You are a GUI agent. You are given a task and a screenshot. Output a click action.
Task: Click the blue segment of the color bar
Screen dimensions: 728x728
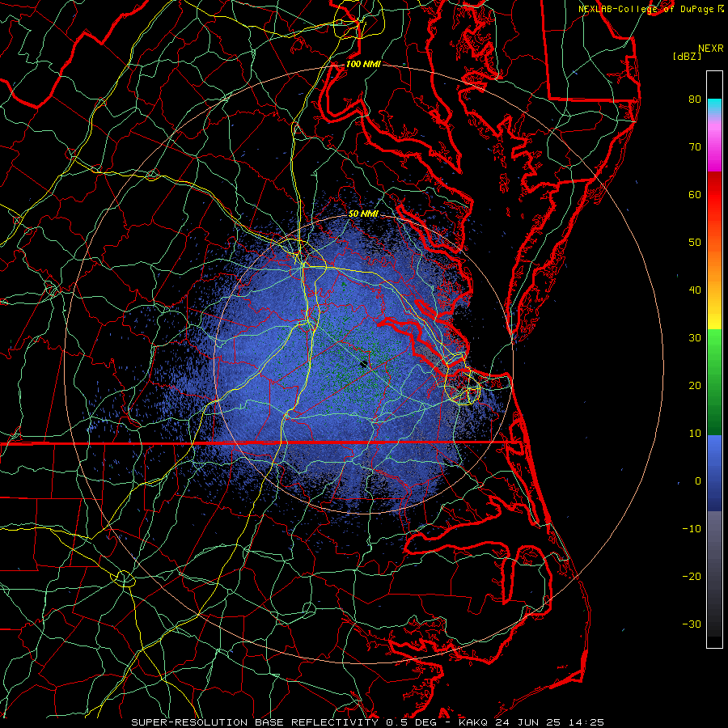714,472
